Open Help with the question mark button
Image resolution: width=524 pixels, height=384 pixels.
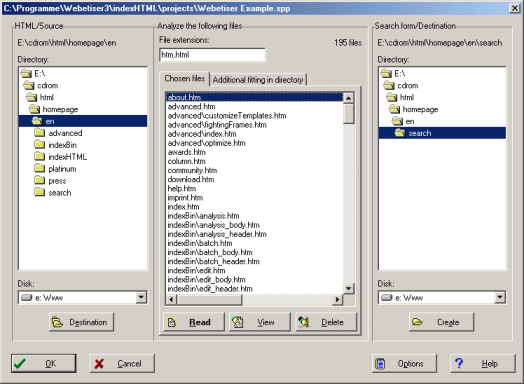483,363
